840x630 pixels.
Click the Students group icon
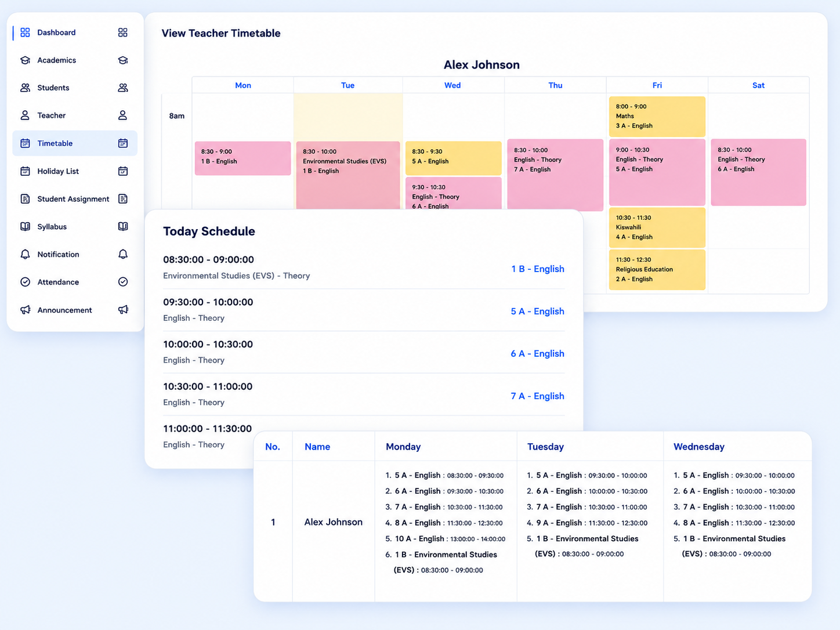(25, 88)
